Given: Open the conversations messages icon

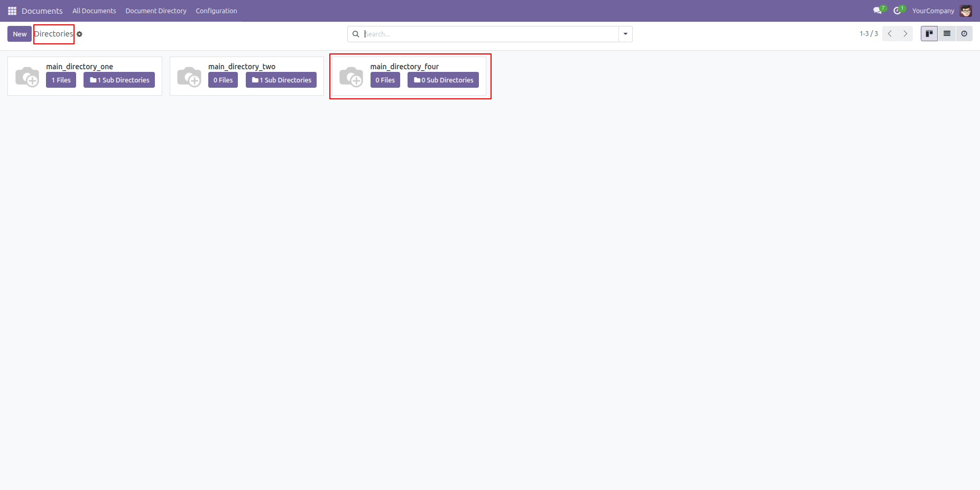Looking at the screenshot, I should [x=877, y=11].
